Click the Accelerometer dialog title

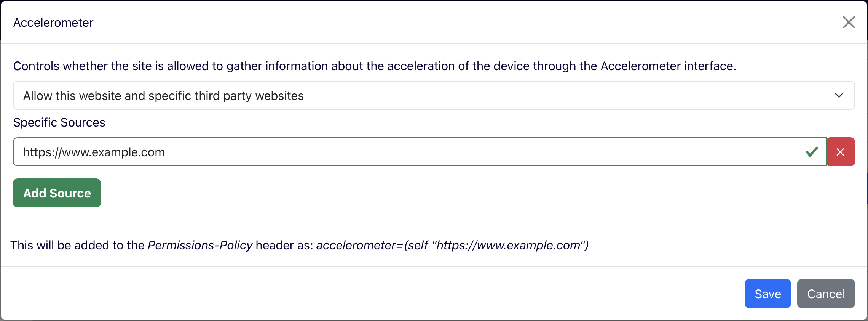(x=53, y=22)
